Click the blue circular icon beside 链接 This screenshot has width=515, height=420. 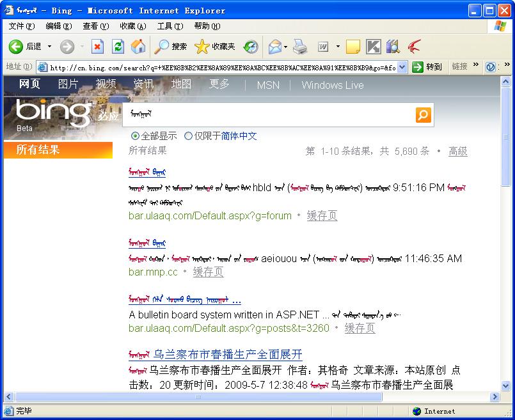tap(490, 67)
